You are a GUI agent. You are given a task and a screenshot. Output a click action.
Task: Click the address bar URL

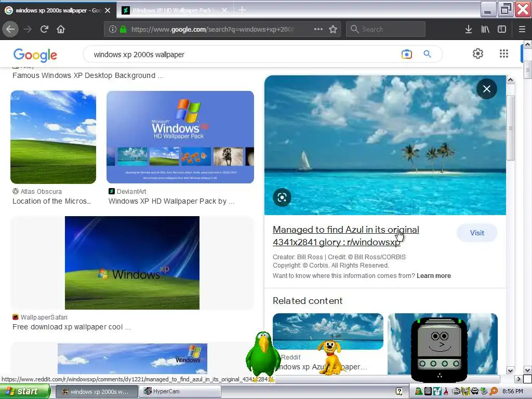coord(212,29)
